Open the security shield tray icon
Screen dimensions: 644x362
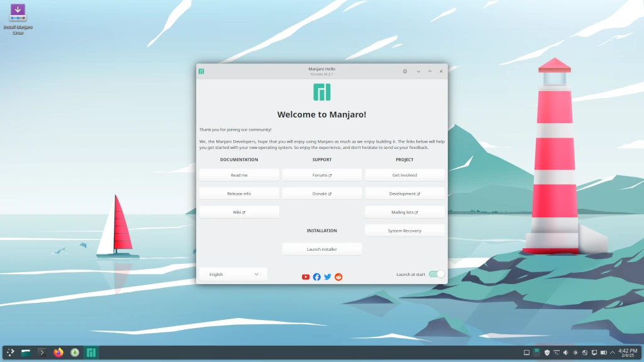(547, 353)
